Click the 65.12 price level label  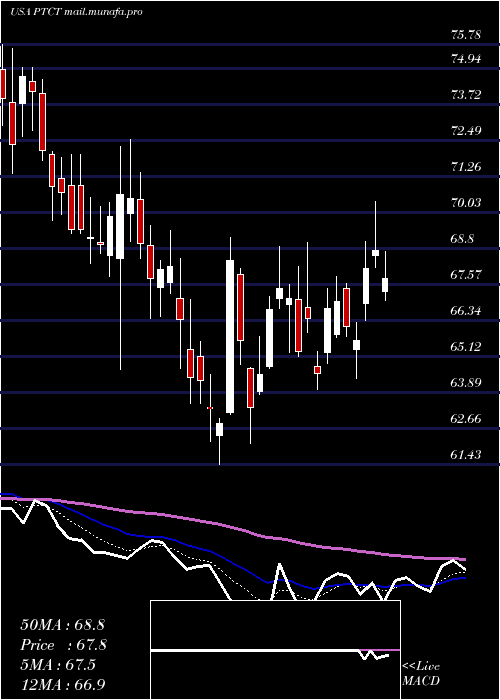tap(466, 347)
